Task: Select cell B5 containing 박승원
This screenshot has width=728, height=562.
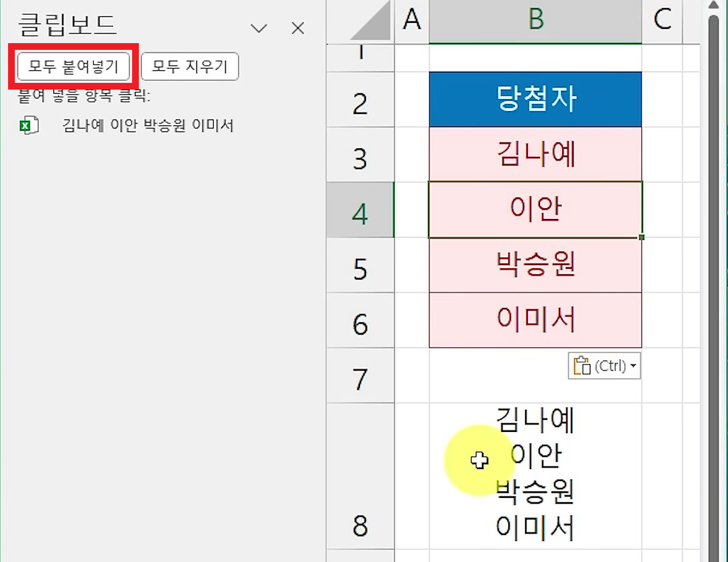Action: [x=535, y=265]
